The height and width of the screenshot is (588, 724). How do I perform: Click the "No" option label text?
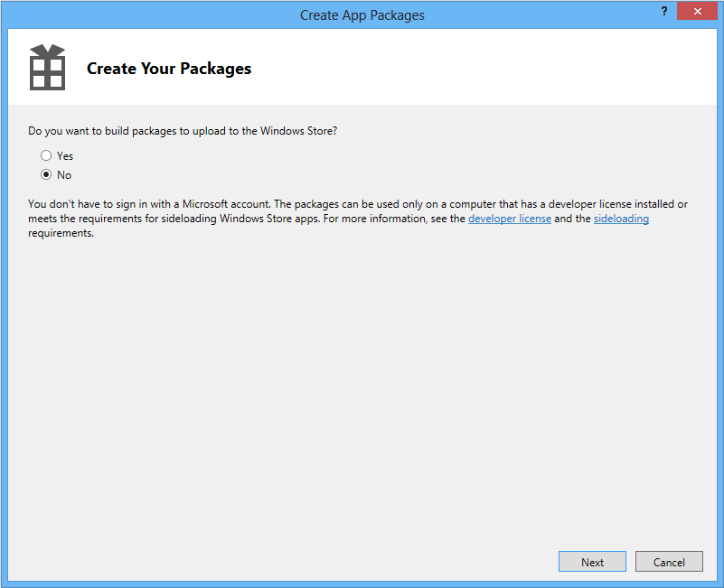(64, 175)
